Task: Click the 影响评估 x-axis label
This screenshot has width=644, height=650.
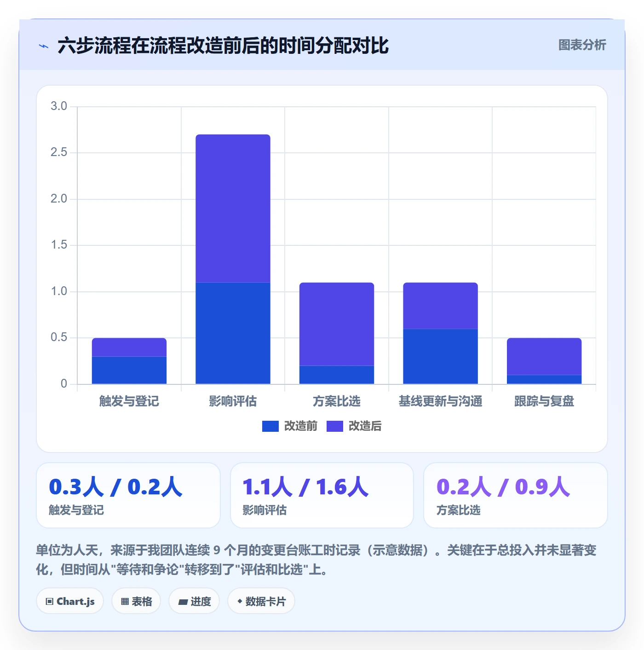Action: click(x=233, y=401)
